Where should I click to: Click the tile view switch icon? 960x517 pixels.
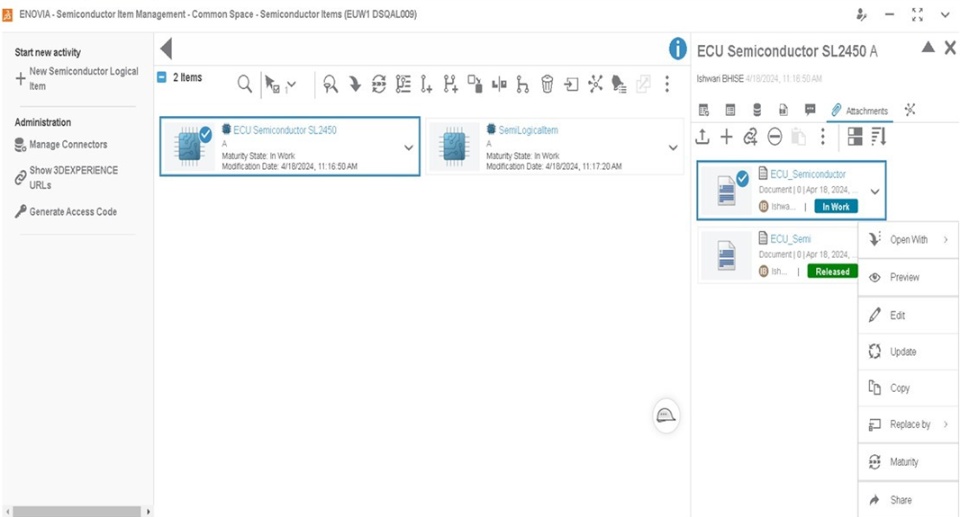pos(855,137)
